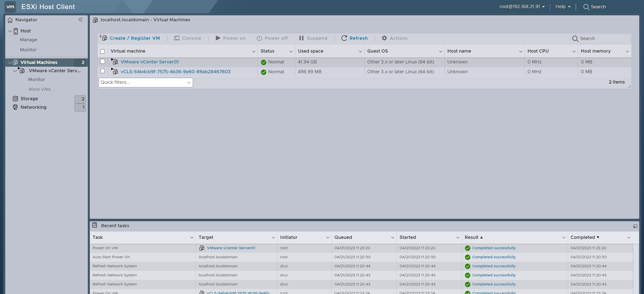Image resolution: width=644 pixels, height=294 pixels.
Task: Click the 2 items count label
Action: (x=617, y=82)
